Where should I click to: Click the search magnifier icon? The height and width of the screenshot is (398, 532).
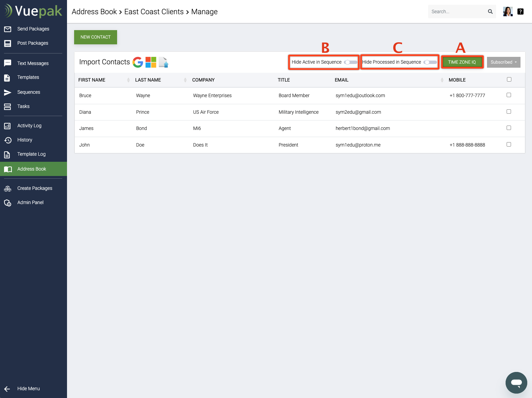click(x=490, y=12)
